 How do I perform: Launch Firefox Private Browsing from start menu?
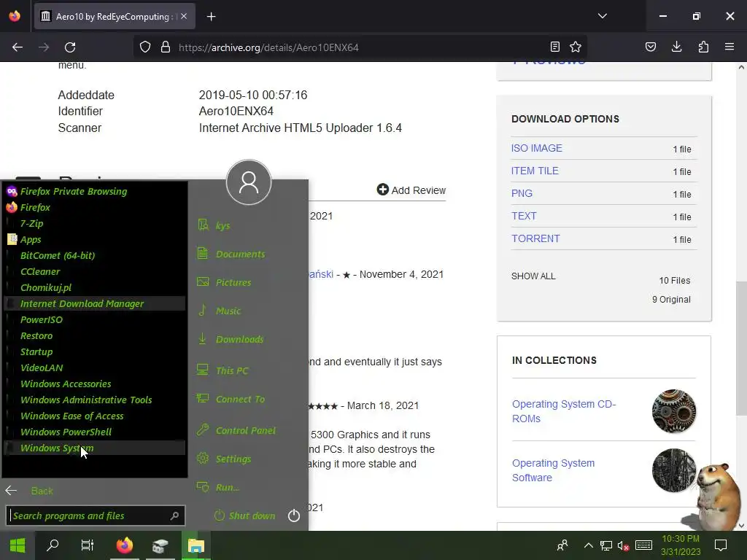pos(94,192)
